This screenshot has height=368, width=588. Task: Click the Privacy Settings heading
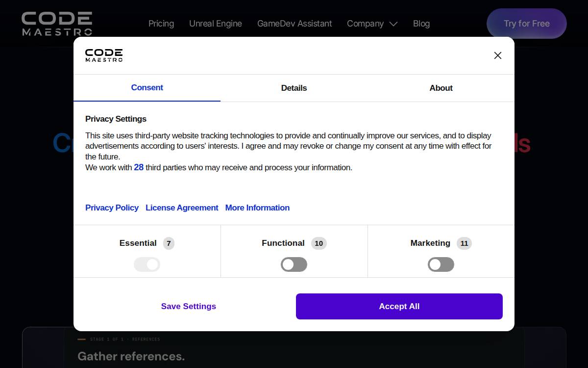click(x=116, y=119)
